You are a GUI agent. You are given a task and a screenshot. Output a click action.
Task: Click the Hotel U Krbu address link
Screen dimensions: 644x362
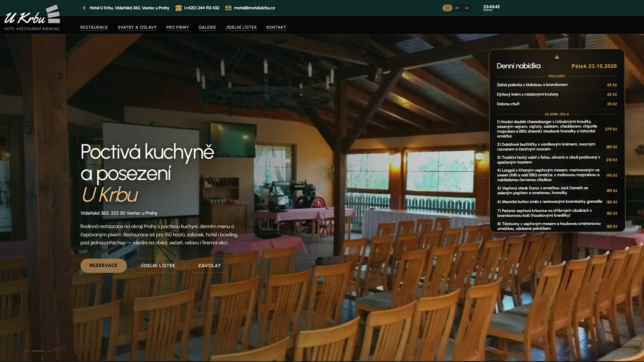click(x=129, y=8)
